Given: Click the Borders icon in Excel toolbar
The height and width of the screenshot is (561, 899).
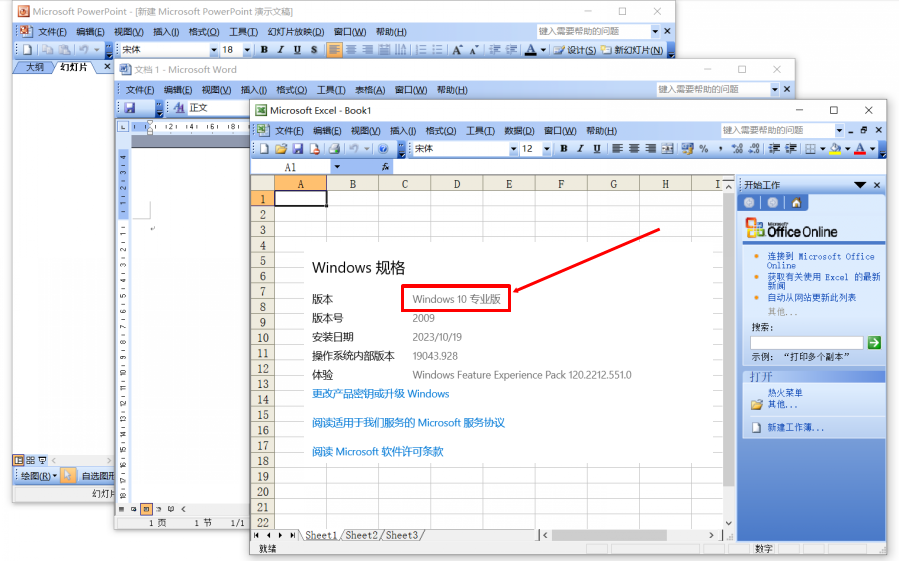Looking at the screenshot, I should (x=810, y=149).
